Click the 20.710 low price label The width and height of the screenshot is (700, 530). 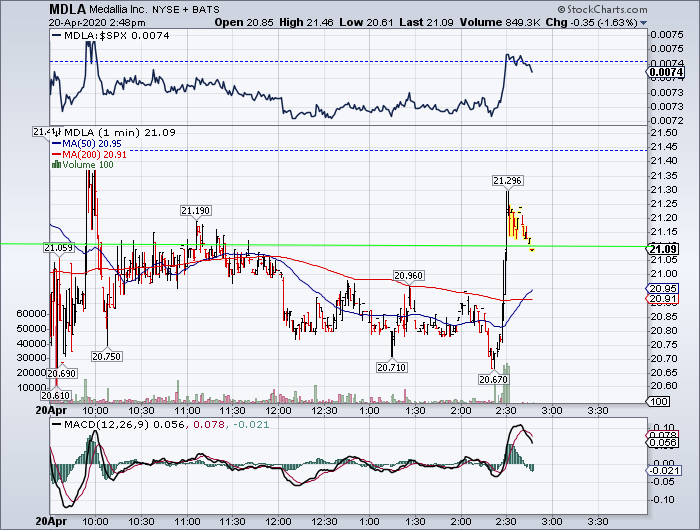point(392,367)
